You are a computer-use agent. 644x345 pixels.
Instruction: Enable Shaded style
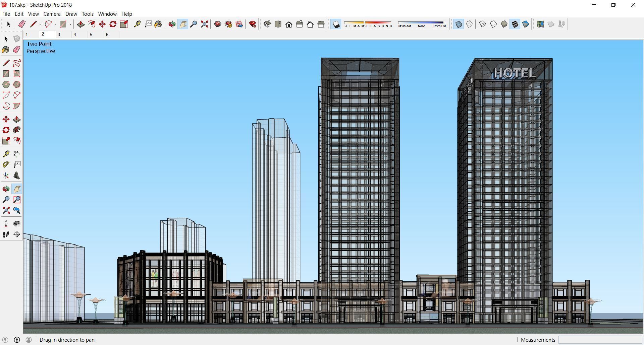pyautogui.click(x=504, y=24)
